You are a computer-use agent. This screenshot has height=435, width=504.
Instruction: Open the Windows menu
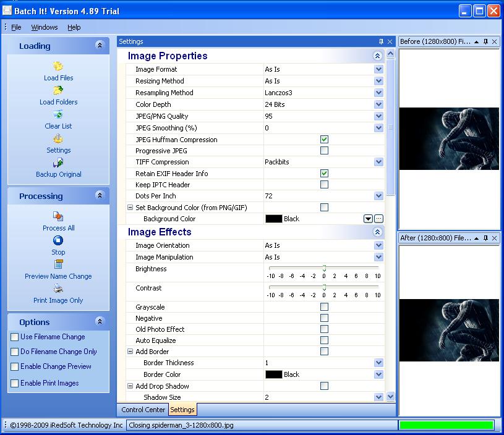pyautogui.click(x=45, y=27)
